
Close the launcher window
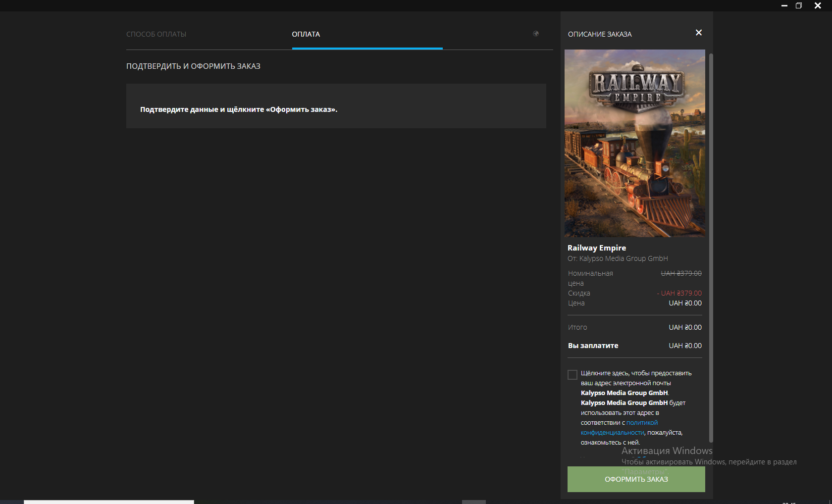point(818,5)
